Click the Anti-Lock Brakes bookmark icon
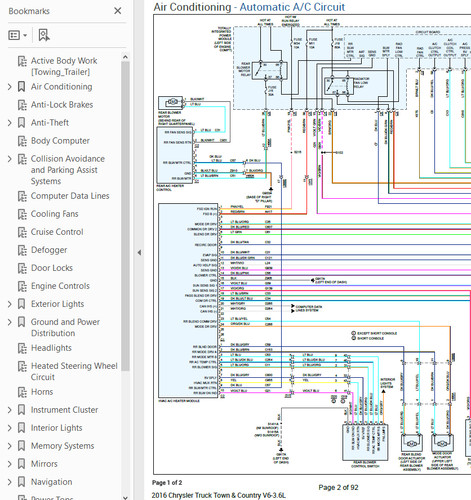 [22, 105]
